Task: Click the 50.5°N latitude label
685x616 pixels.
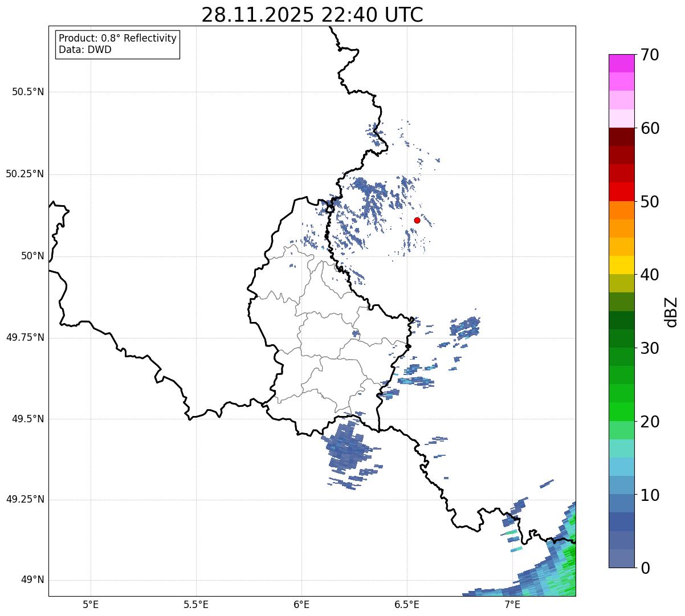Action: coord(28,92)
